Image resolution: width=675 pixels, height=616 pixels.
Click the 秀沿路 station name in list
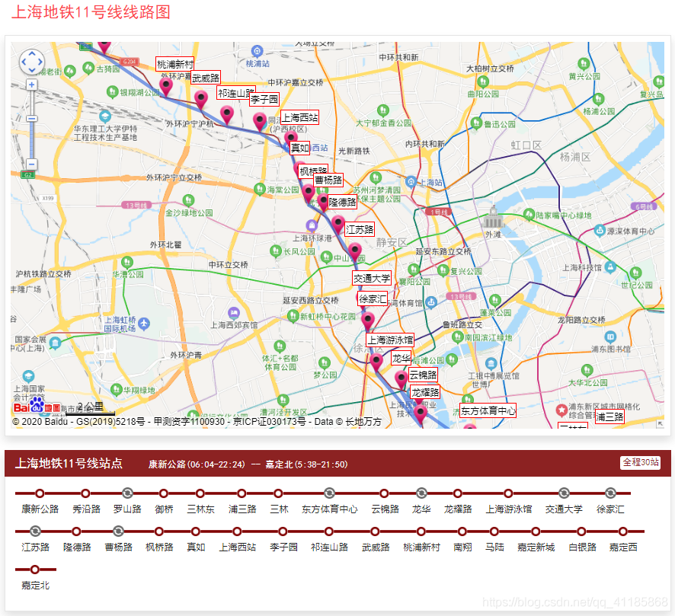pos(87,509)
